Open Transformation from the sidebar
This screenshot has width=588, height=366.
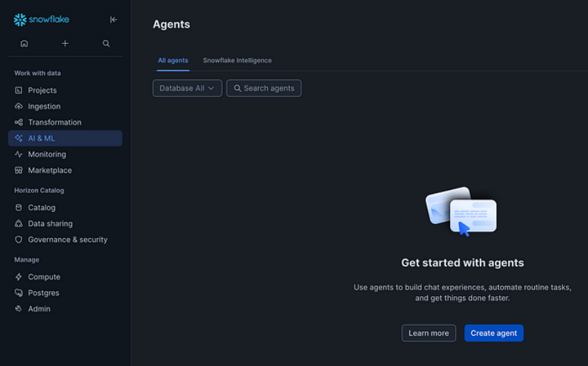click(x=54, y=122)
